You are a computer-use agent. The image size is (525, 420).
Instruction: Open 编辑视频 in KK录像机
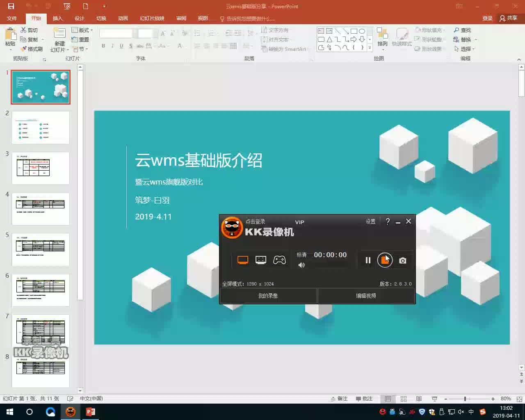pos(366,295)
